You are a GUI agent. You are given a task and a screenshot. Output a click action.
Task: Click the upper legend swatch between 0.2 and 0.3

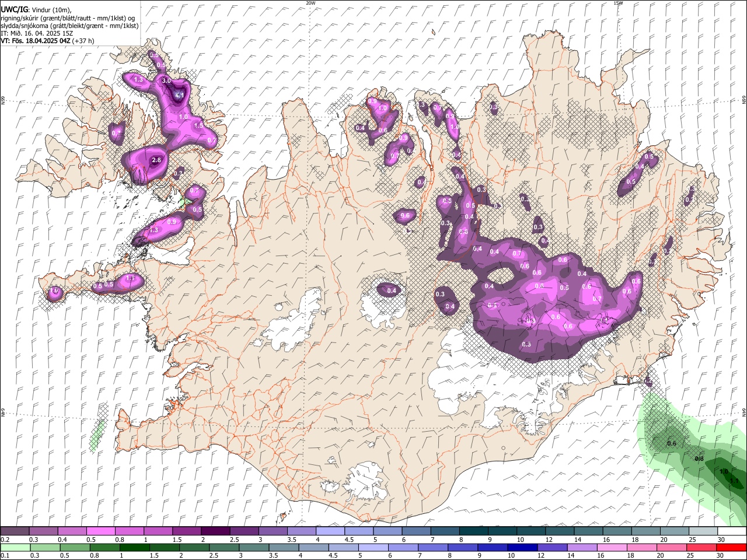pyautogui.click(x=15, y=531)
